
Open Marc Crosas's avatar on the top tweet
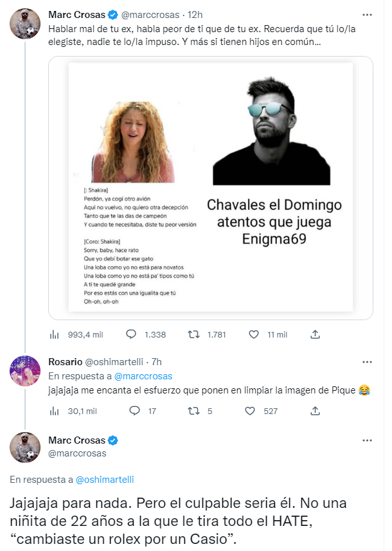click(x=25, y=24)
